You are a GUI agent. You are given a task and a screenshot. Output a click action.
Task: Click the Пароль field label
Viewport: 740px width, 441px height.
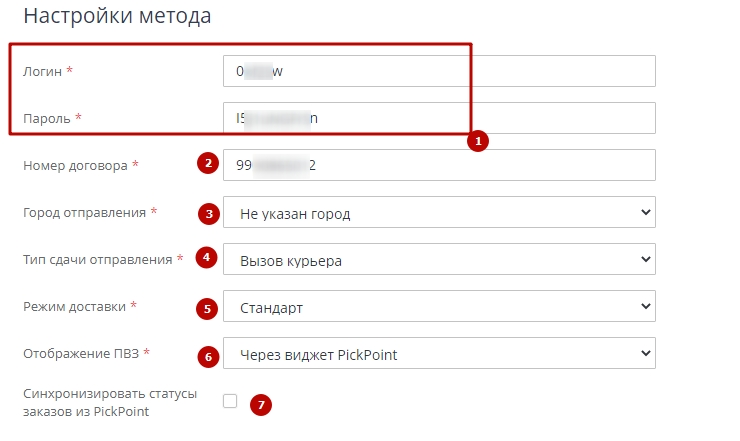[x=47, y=118]
